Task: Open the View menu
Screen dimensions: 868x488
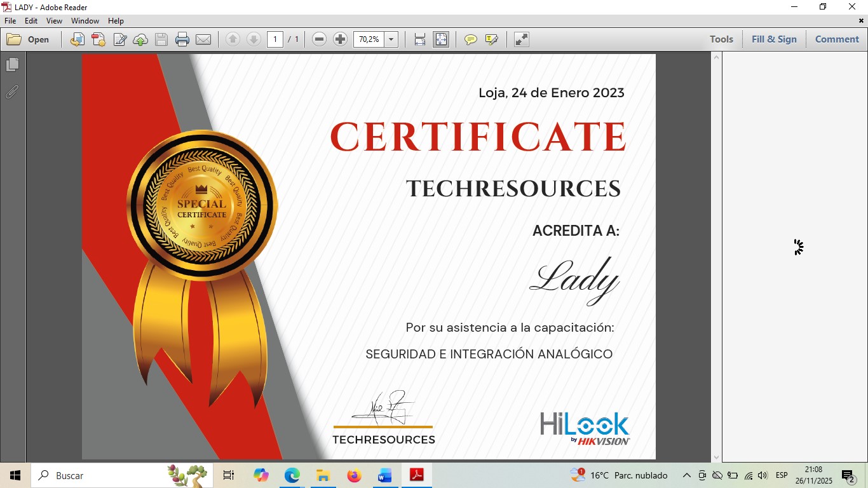Action: (54, 21)
